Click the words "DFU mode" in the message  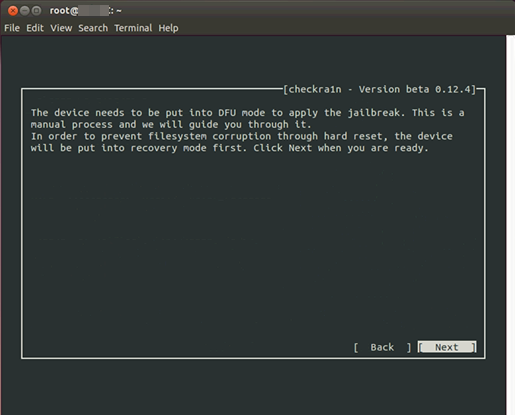[242, 113]
